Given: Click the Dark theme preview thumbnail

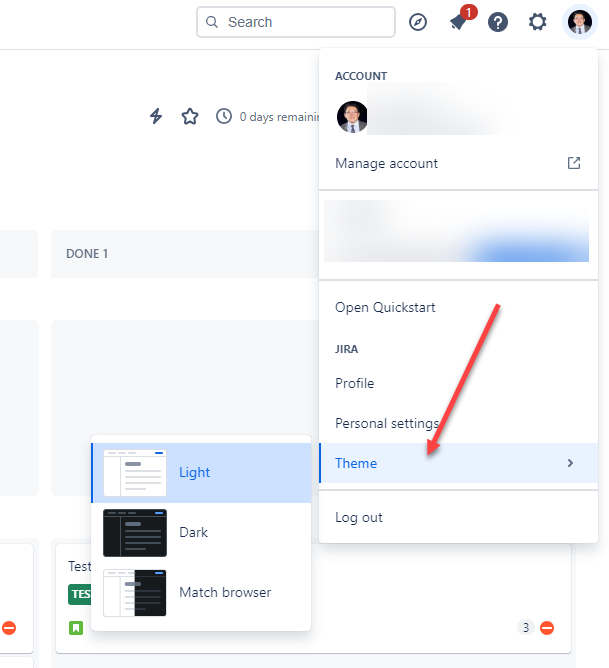Looking at the screenshot, I should pos(135,533).
